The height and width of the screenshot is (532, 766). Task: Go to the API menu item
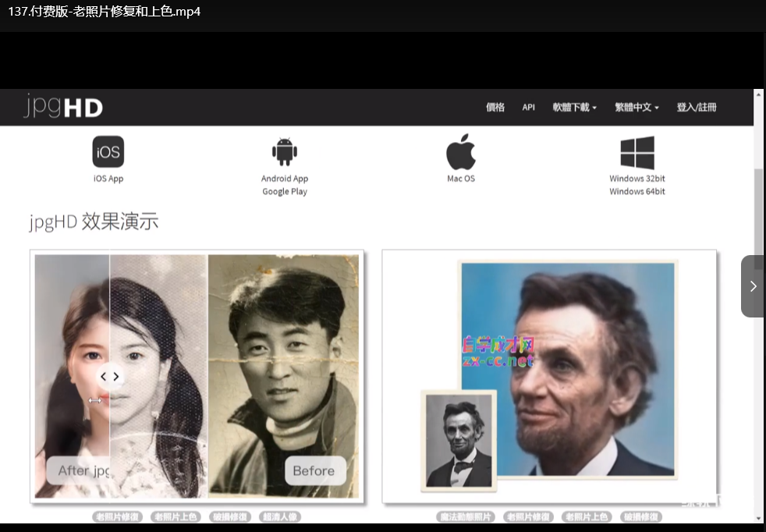(x=529, y=108)
